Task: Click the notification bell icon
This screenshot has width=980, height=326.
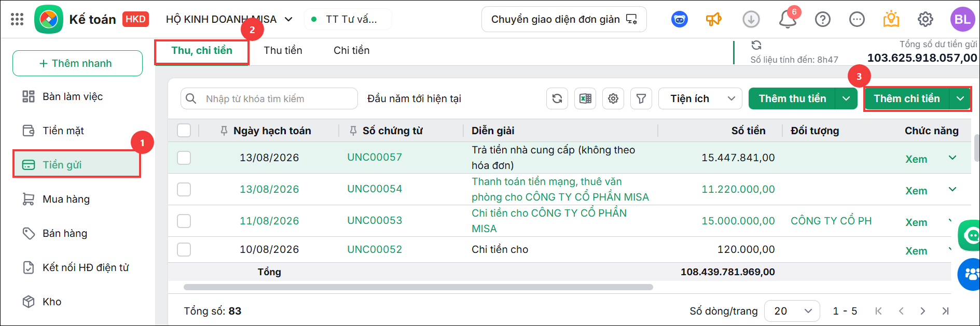Action: point(788,19)
